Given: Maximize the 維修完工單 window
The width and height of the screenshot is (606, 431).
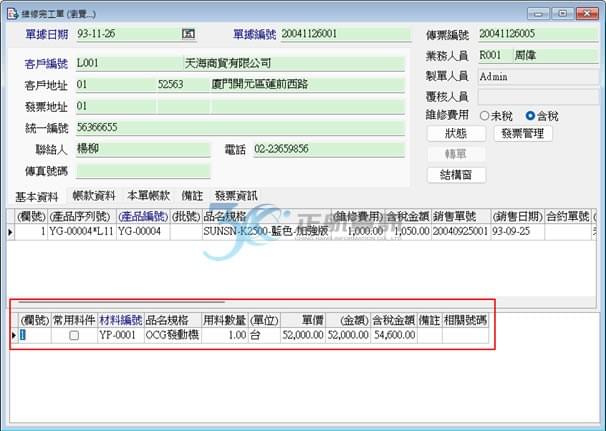Looking at the screenshot, I should 563,14.
